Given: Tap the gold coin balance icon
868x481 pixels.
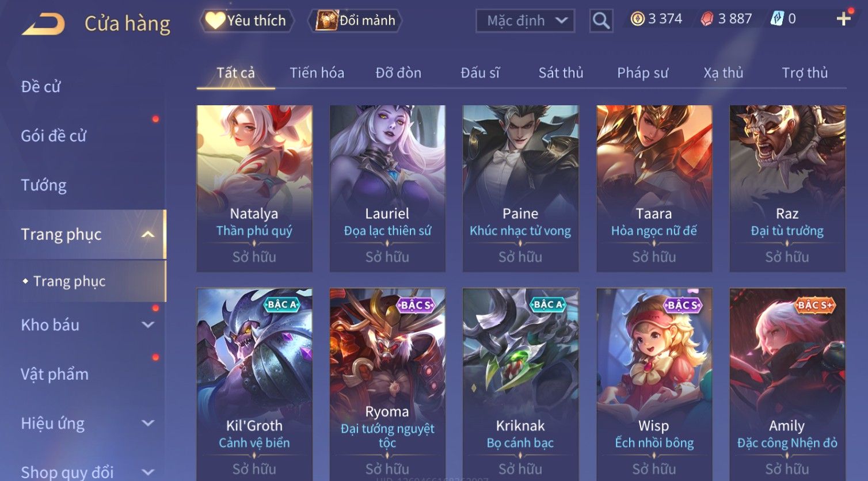Looking at the screenshot, I should (x=637, y=19).
